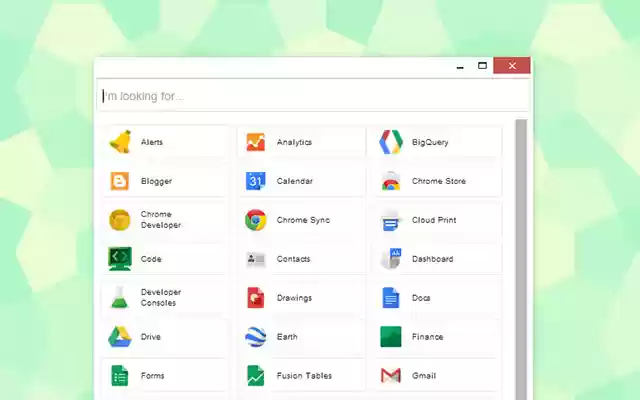Select the "Developer Consoles" label
Image resolution: width=640 pixels, height=400 pixels.
tap(161, 298)
